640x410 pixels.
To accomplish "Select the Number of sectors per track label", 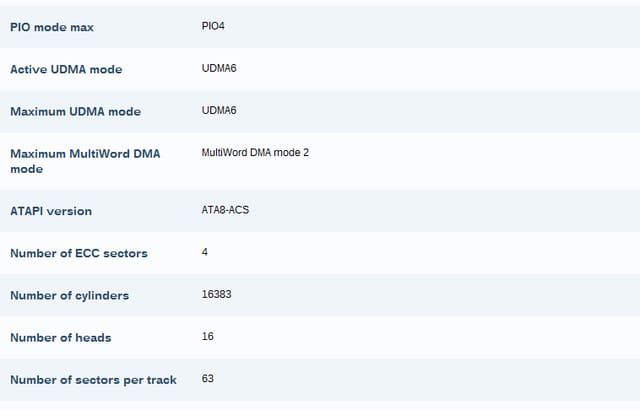I will tap(93, 380).
